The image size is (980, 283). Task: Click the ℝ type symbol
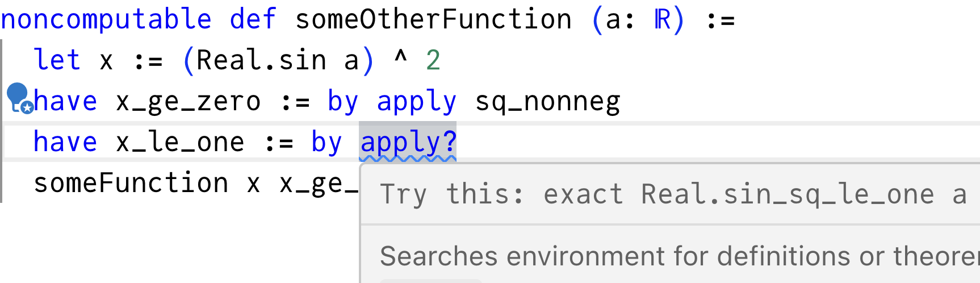point(661,20)
